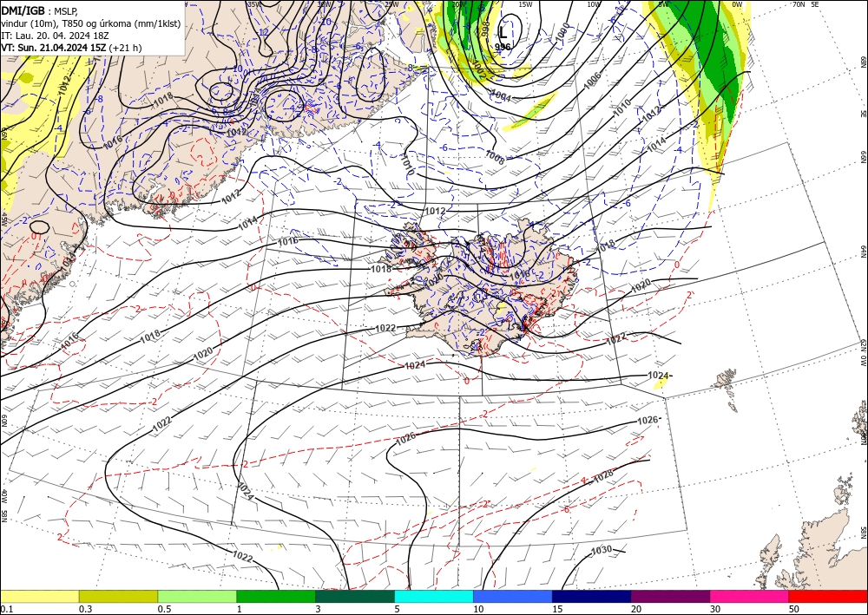Select the dark green 3–5 legend swatch
This screenshot has width=868, height=615.
coord(355,596)
